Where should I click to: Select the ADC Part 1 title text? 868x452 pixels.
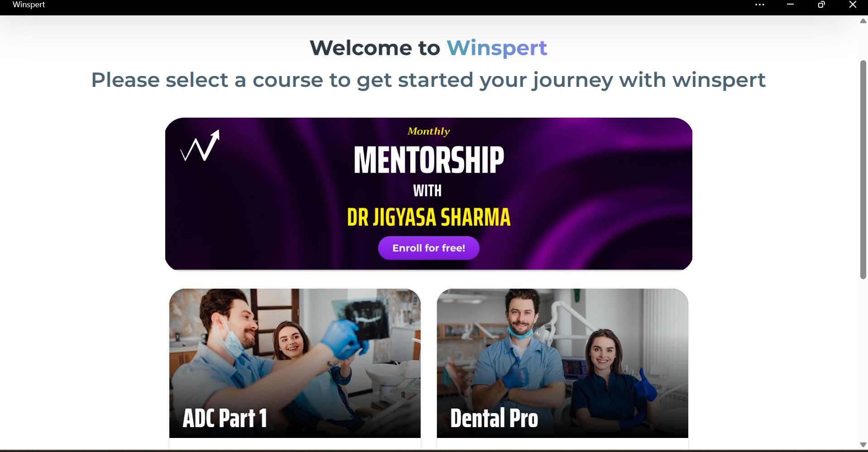(x=225, y=418)
